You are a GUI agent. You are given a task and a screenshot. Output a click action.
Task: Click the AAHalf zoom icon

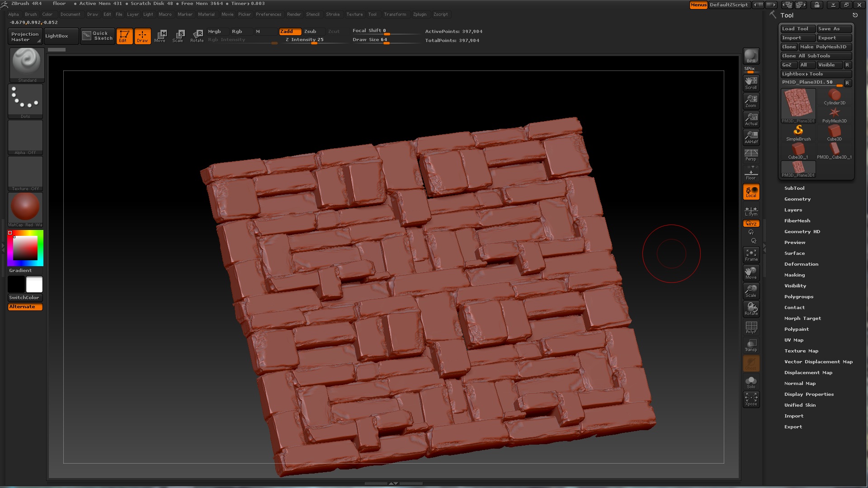click(751, 137)
